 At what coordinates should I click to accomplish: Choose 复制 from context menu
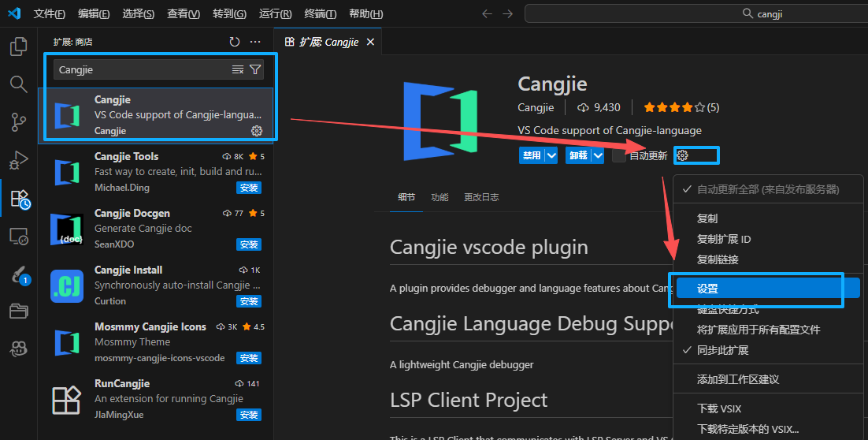coord(768,219)
